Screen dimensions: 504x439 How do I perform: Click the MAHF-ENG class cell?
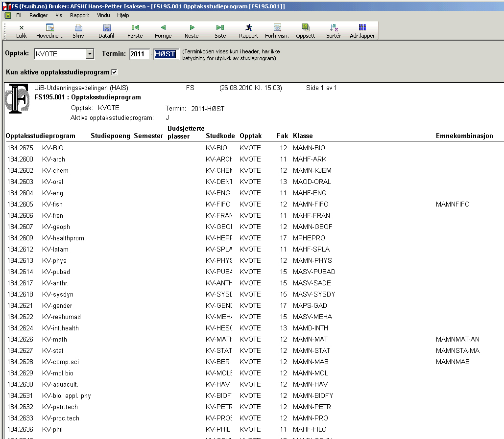[x=310, y=193]
